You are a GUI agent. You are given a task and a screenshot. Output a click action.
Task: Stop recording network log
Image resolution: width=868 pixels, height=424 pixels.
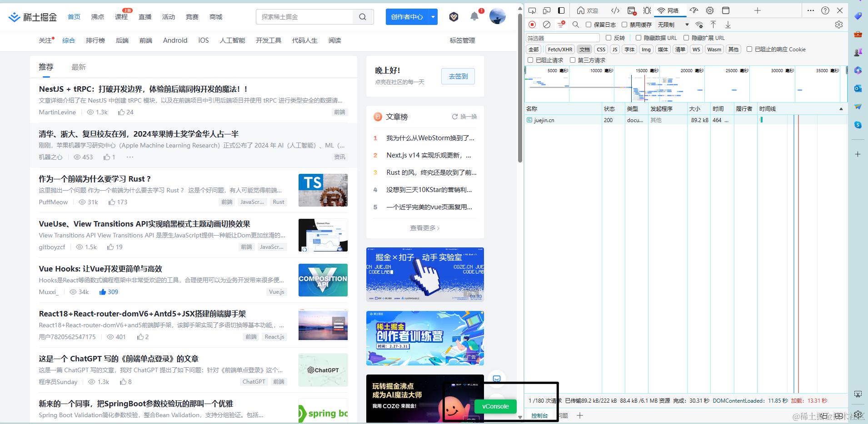coord(532,25)
